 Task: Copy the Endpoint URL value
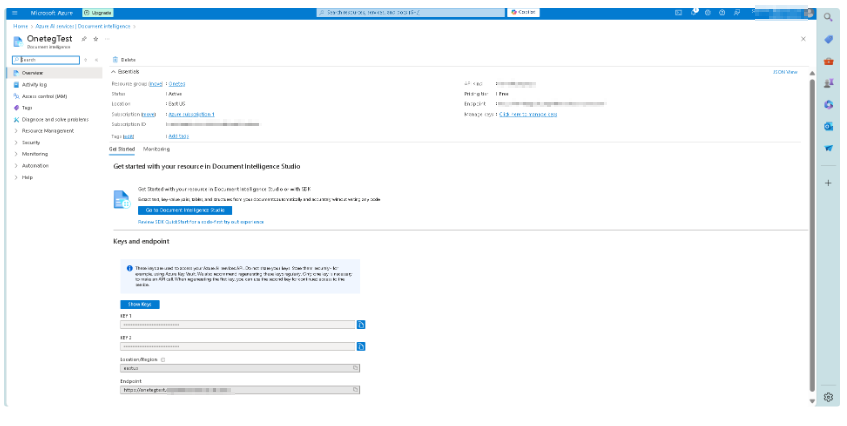pos(356,389)
